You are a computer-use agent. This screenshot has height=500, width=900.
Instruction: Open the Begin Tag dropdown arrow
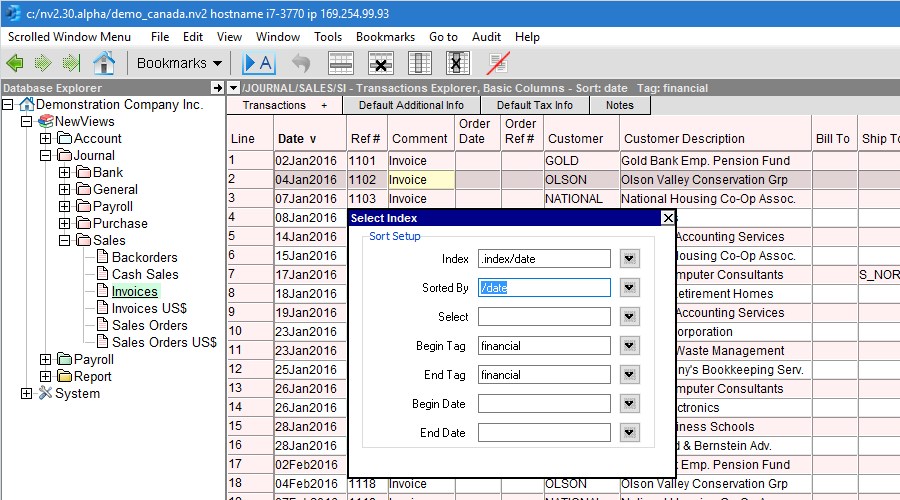pos(628,346)
